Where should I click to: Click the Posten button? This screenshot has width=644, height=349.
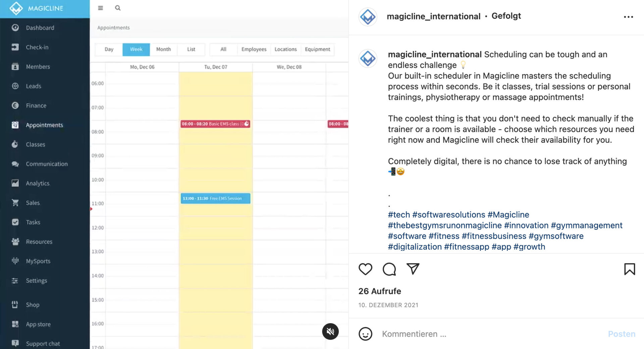[622, 334]
